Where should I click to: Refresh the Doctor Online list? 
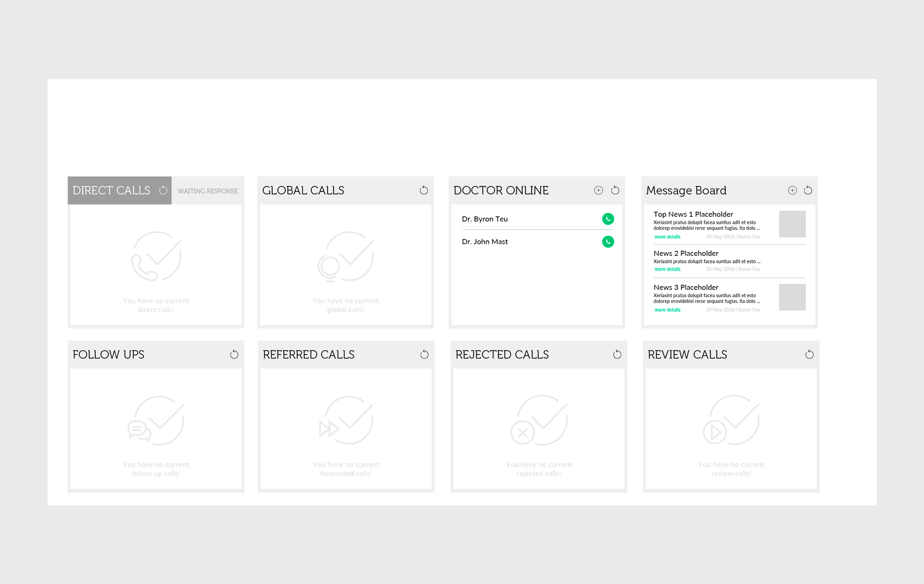pyautogui.click(x=615, y=190)
